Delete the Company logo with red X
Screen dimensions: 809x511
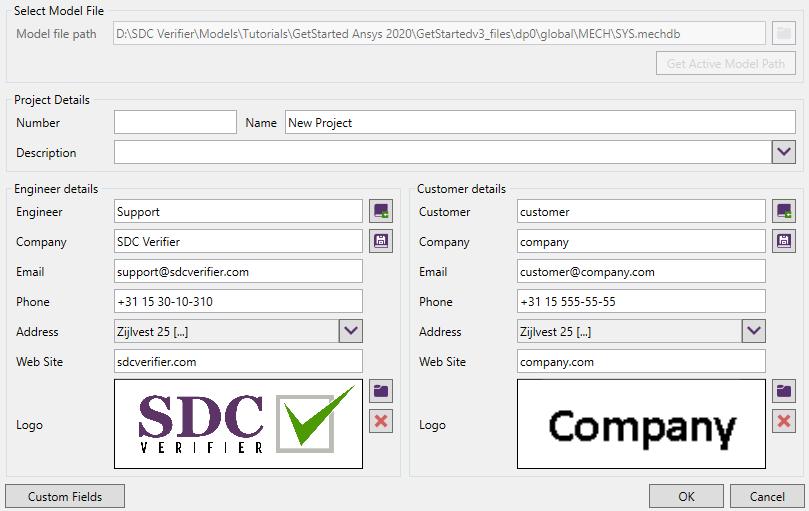[x=784, y=421]
